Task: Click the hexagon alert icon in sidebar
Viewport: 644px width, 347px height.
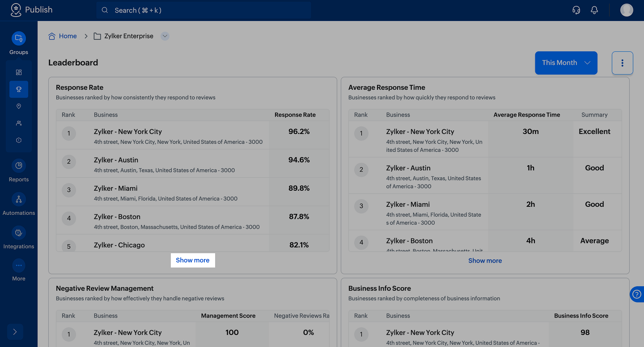Action: click(19, 140)
